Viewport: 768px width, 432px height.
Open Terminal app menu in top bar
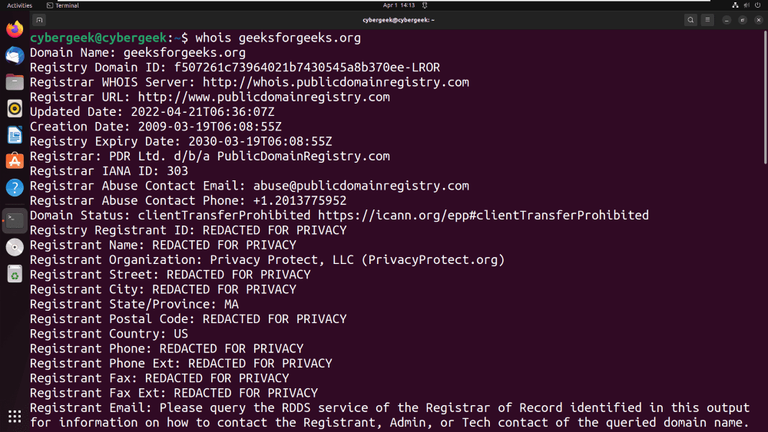tap(62, 5)
